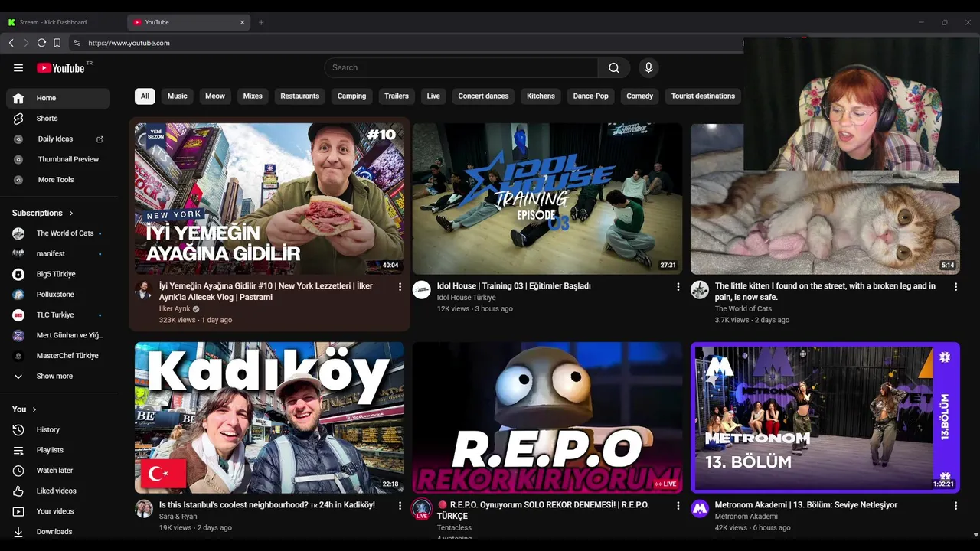
Task: Start voice search with microphone icon
Action: point(648,68)
